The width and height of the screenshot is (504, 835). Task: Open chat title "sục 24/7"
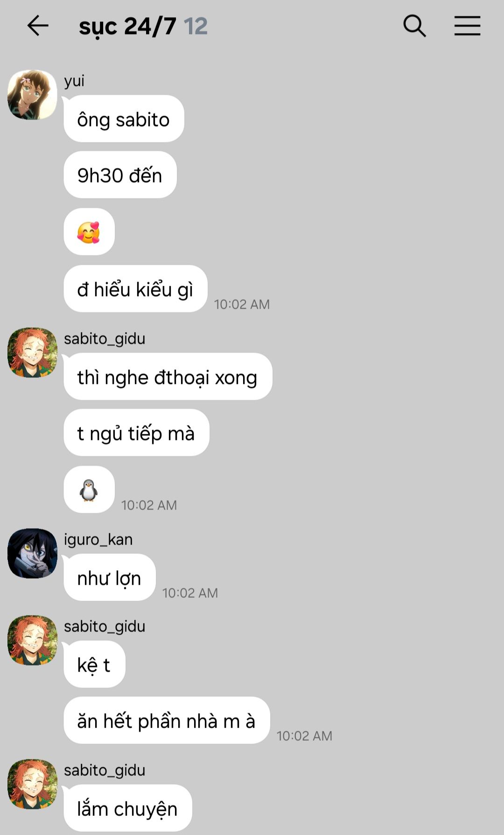point(127,26)
